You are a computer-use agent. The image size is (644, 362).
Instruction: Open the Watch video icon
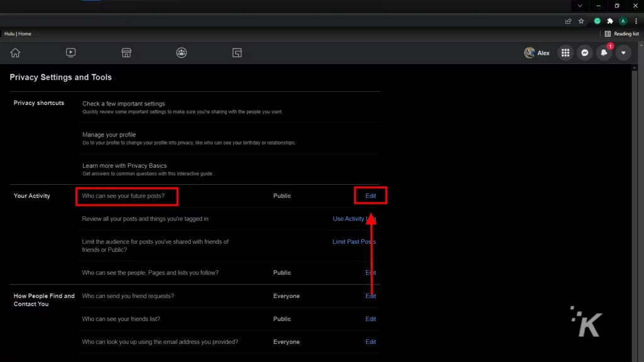click(x=70, y=53)
